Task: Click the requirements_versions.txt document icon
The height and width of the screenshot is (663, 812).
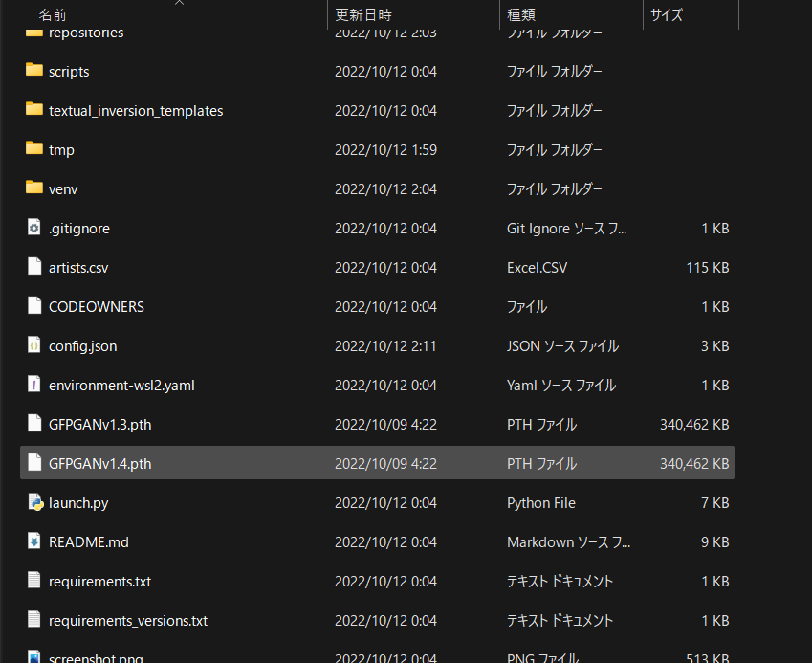Action: point(34,620)
